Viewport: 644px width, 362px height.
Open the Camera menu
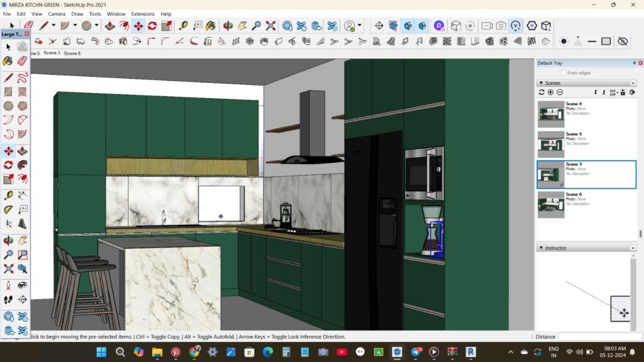(57, 14)
